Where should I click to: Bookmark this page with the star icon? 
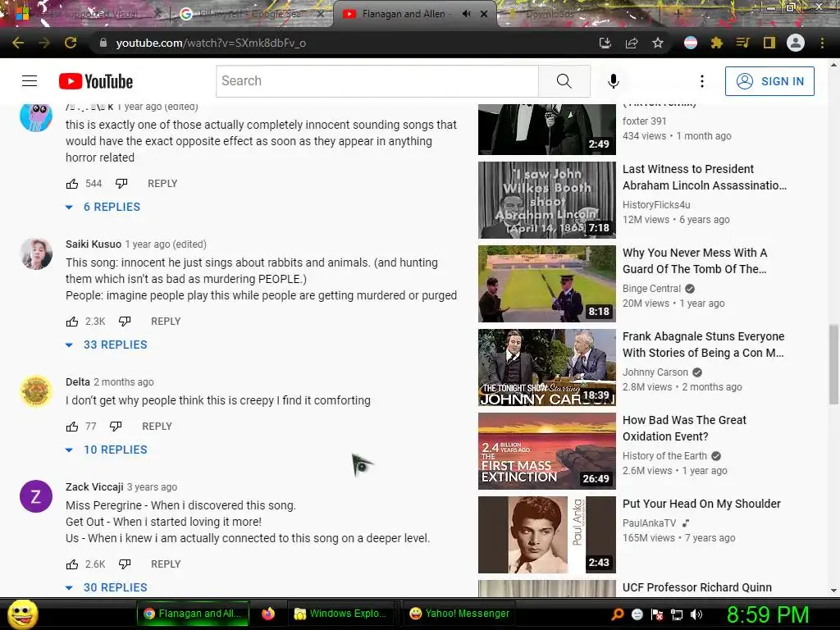click(658, 43)
